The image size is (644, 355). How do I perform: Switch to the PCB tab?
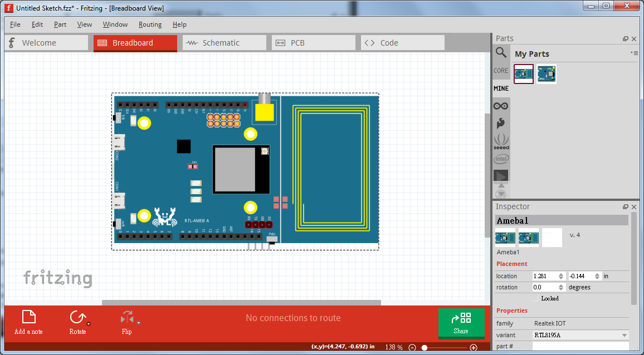pos(314,43)
